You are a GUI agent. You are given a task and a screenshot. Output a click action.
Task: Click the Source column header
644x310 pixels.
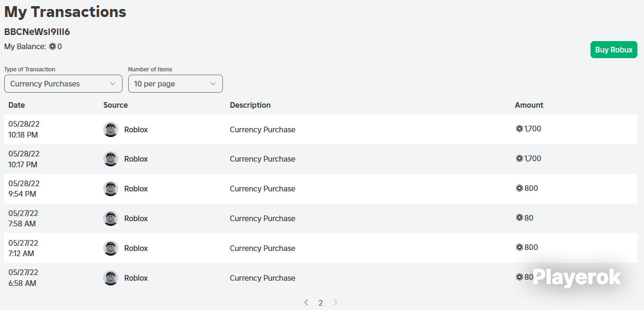(115, 105)
